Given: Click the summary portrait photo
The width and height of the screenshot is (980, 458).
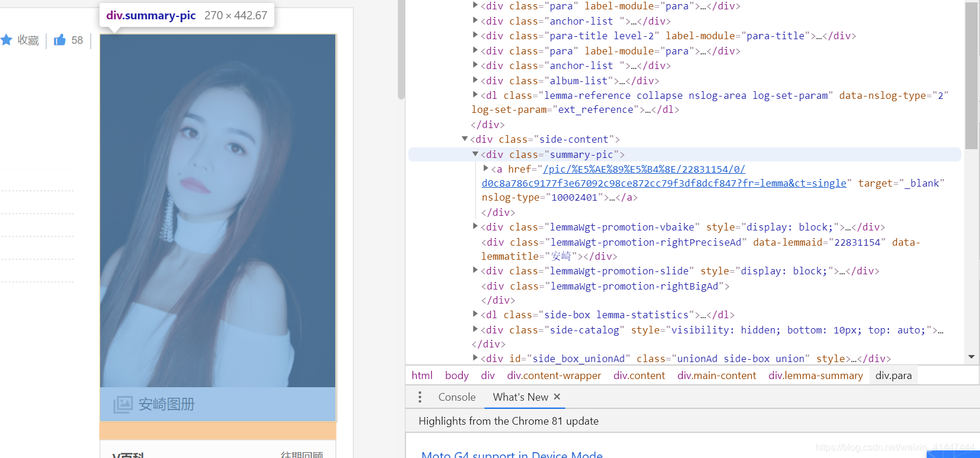Looking at the screenshot, I should 218,211.
